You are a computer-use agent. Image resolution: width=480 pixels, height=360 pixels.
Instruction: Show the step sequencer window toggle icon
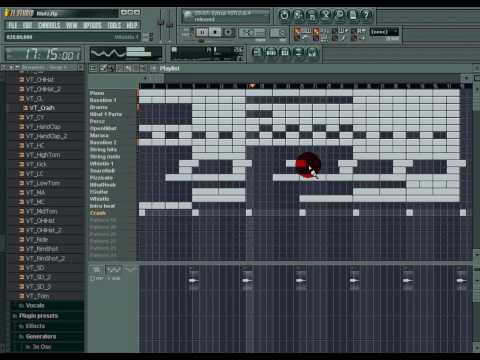click(x=271, y=52)
